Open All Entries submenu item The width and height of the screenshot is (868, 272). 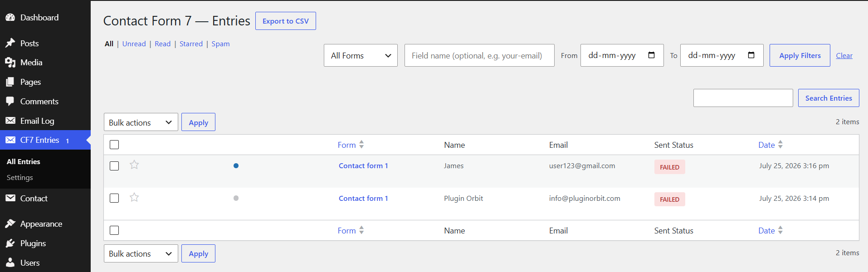click(24, 161)
